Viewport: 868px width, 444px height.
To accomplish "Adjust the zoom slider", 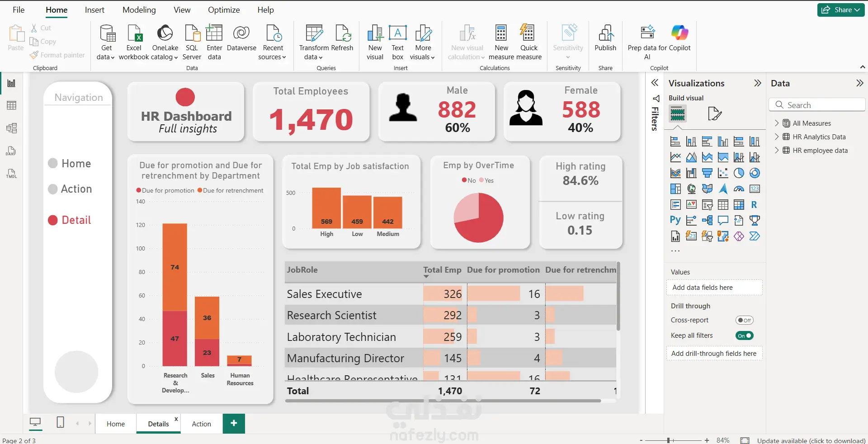I will pyautogui.click(x=669, y=440).
